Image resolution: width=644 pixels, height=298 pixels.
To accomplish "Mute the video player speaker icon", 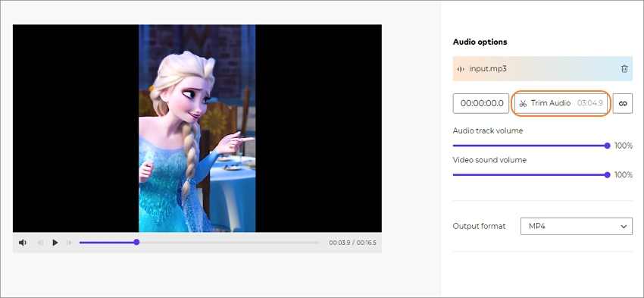I will [x=23, y=243].
